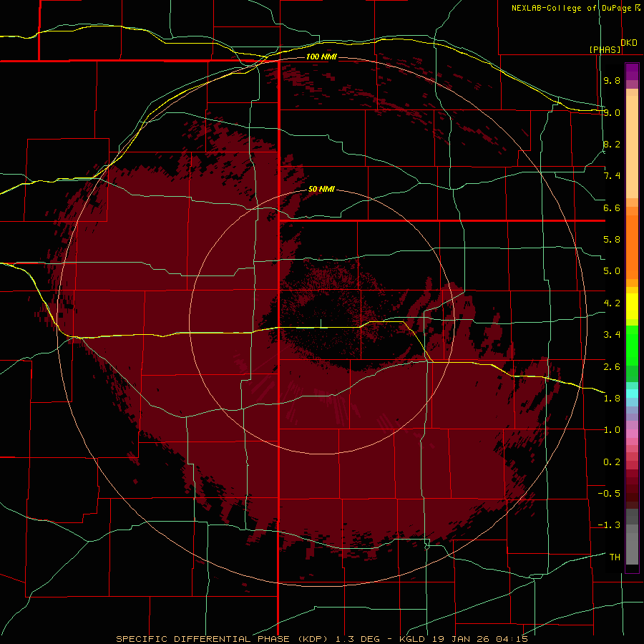This screenshot has width=644, height=644.
Task: Click the 2.6 scale value
Action: tap(612, 366)
